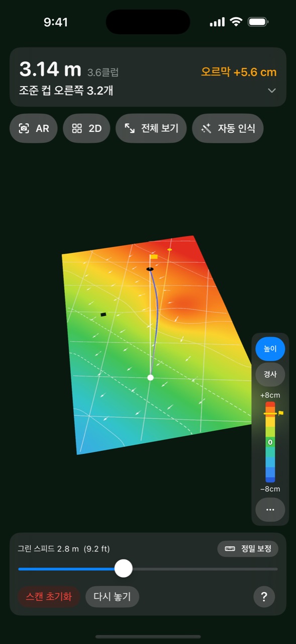This screenshot has height=644, width=296.
Task: Tap the 그린 스피드 2.8 m label
Action: (x=64, y=548)
